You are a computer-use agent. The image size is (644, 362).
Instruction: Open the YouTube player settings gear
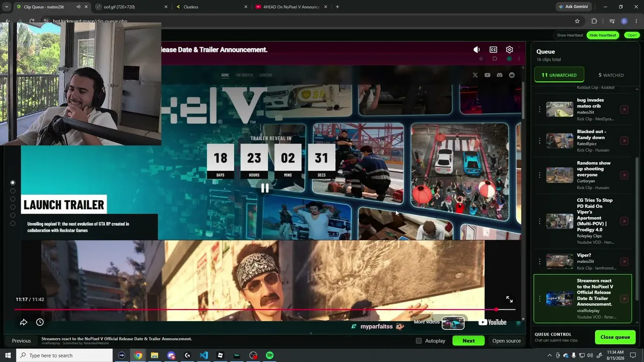tap(509, 50)
